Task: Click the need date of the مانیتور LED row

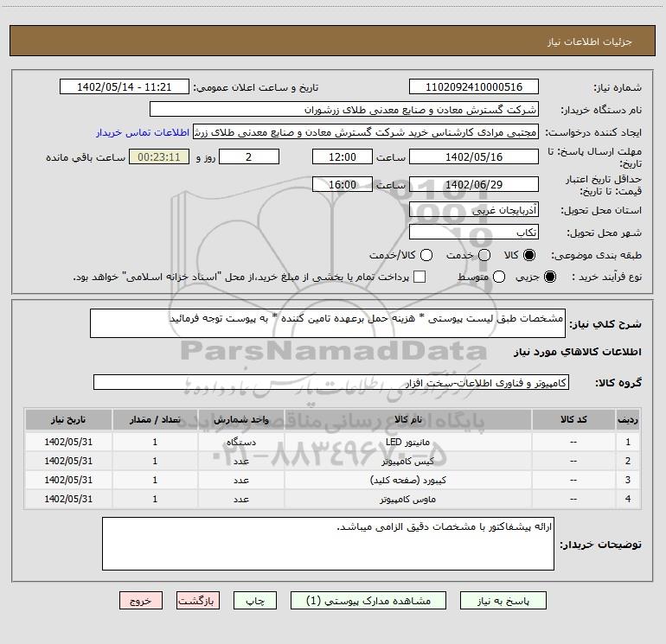Action: click(68, 442)
